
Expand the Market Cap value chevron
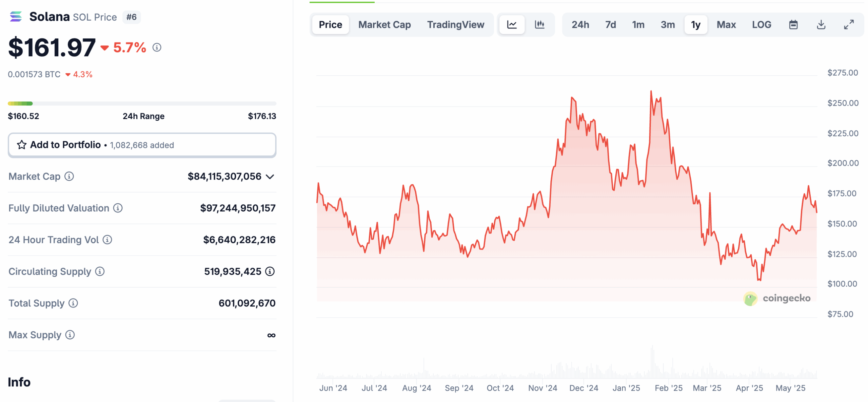270,177
